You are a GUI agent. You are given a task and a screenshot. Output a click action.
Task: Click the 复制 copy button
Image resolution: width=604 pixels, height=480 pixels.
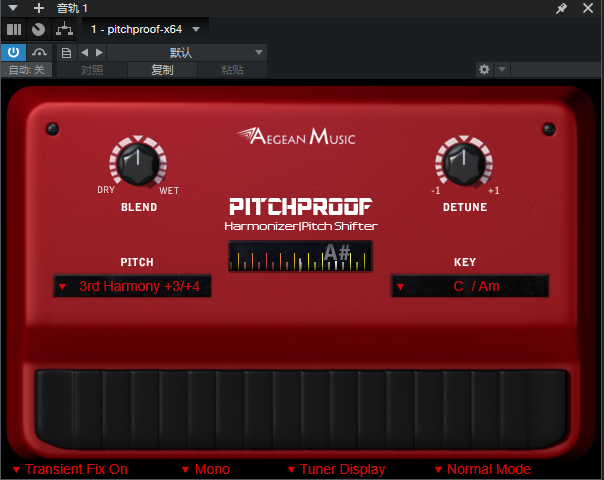[161, 70]
